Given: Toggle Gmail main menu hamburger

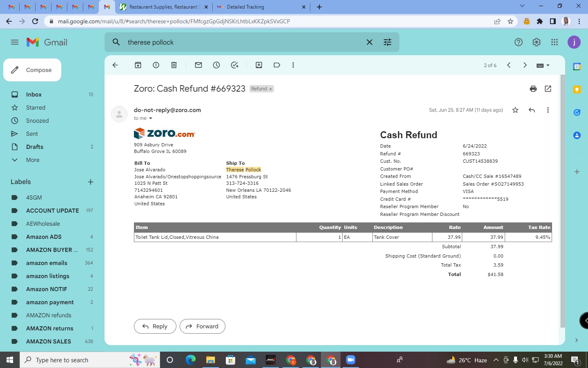Looking at the screenshot, I should (x=15, y=42).
